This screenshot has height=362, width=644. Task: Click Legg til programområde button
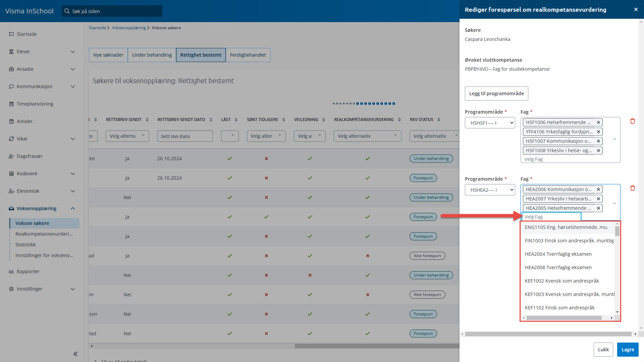496,94
